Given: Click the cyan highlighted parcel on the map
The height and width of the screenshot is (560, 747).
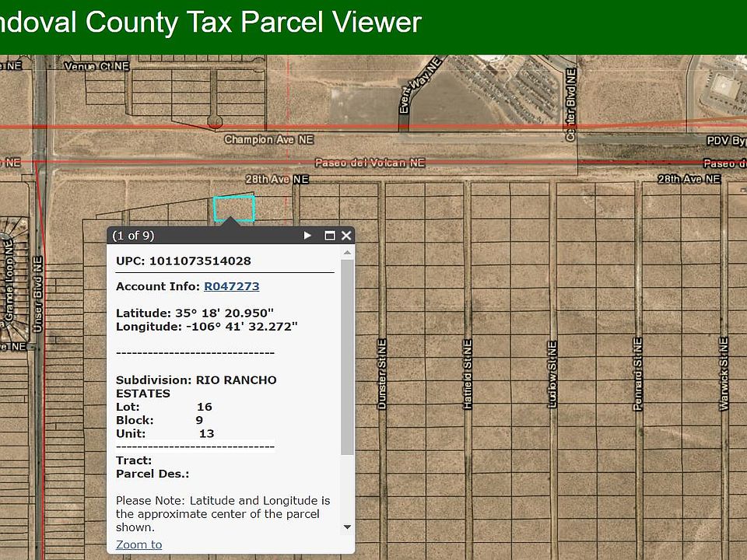Looking at the screenshot, I should click(233, 208).
